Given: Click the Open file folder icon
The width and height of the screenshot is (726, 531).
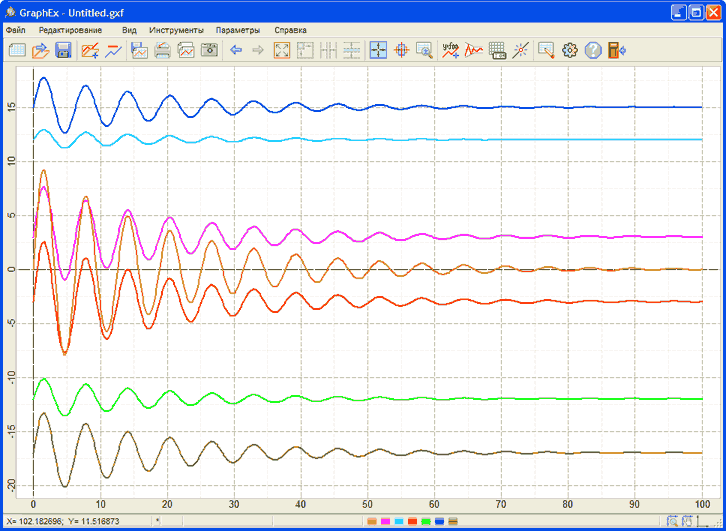Looking at the screenshot, I should point(40,50).
